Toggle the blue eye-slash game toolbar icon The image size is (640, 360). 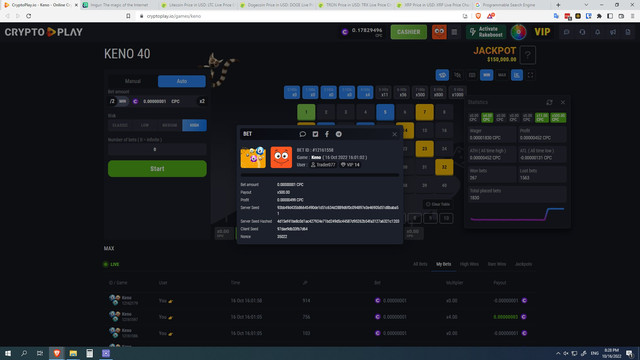point(442,75)
